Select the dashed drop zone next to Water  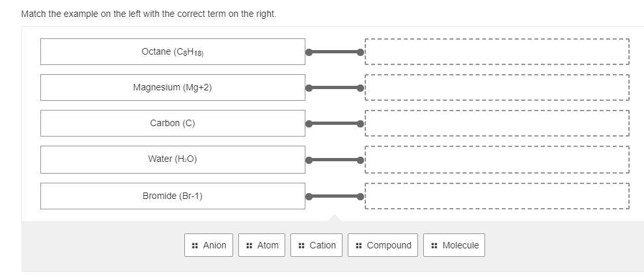coord(497,159)
